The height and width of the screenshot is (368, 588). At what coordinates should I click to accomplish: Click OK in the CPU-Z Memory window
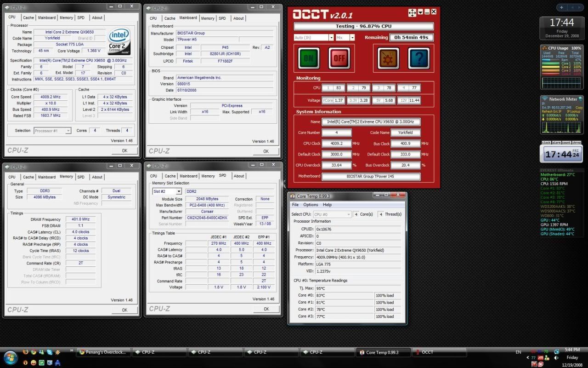click(x=124, y=310)
